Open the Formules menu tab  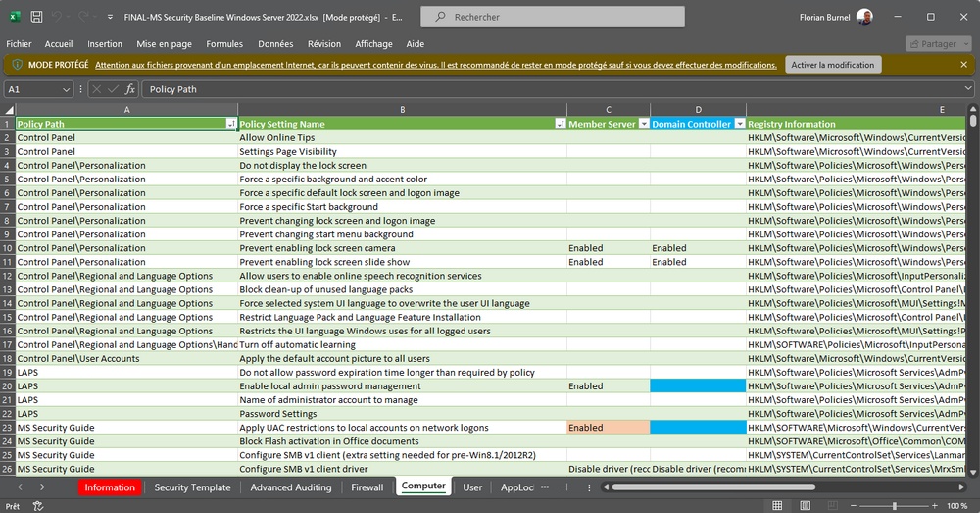(x=224, y=44)
